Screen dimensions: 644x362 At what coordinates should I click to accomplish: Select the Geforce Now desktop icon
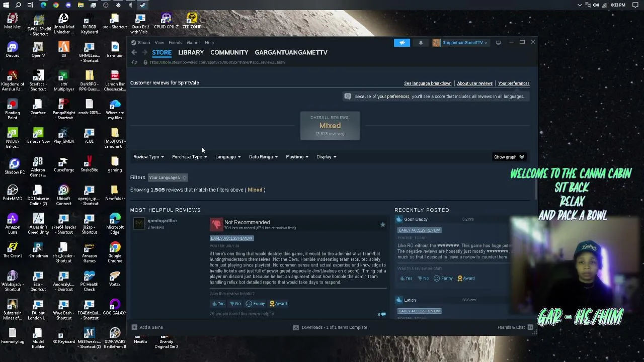point(38,136)
